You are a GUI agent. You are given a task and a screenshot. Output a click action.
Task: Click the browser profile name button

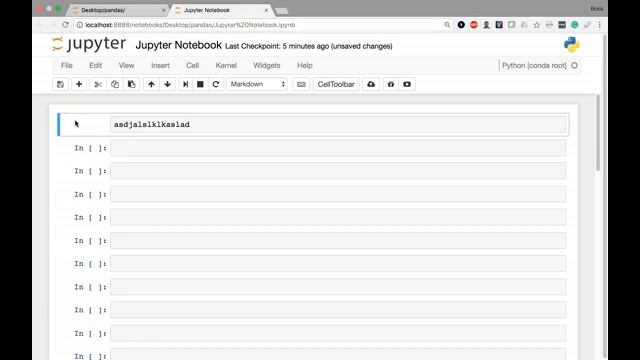[x=596, y=9]
